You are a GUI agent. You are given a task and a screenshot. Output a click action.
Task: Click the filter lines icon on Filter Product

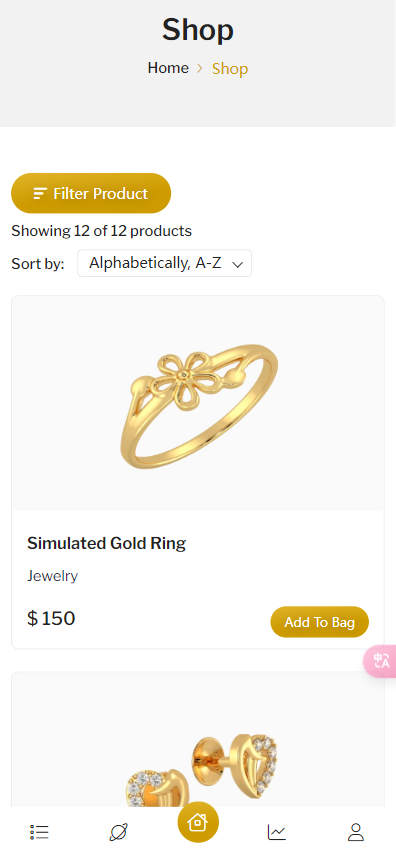pos(40,193)
